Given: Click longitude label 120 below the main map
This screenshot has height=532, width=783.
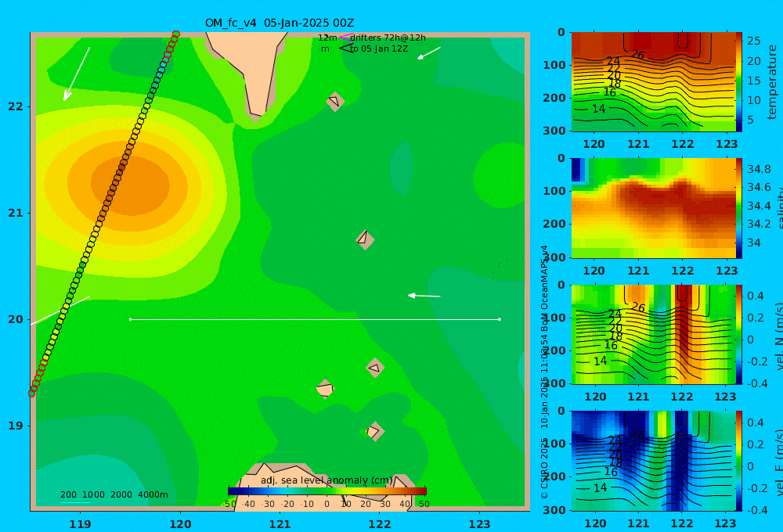Looking at the screenshot, I should 180,524.
